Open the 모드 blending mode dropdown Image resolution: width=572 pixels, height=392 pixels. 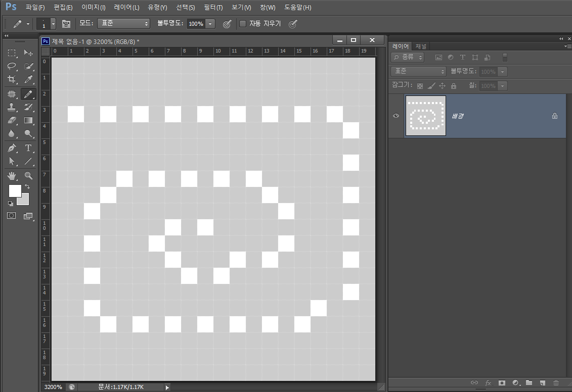124,23
